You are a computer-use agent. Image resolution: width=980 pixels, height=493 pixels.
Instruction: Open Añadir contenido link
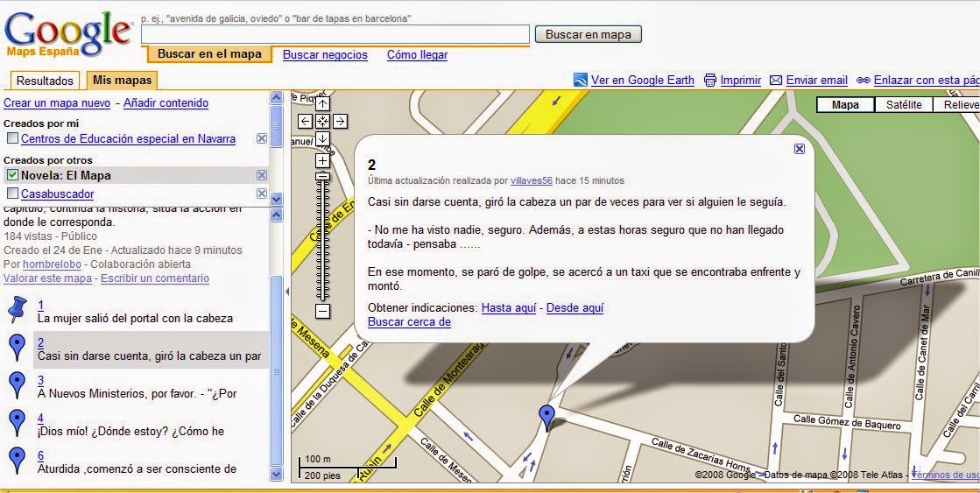pyautogui.click(x=166, y=103)
